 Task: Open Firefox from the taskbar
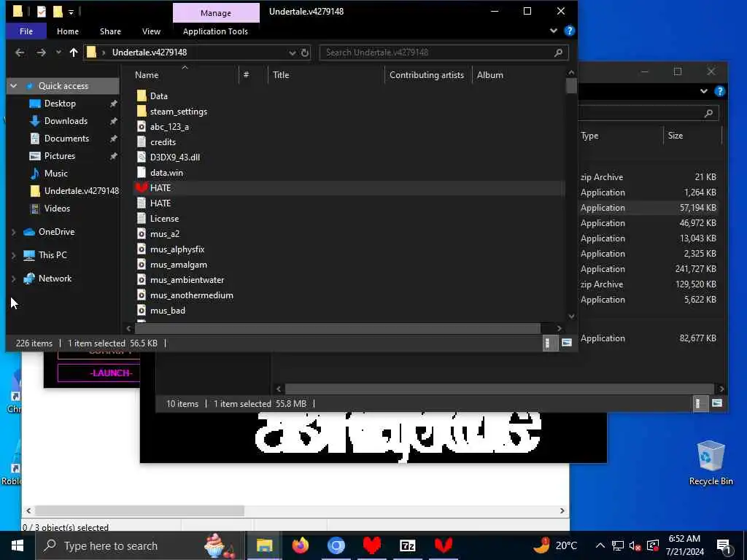(x=300, y=545)
